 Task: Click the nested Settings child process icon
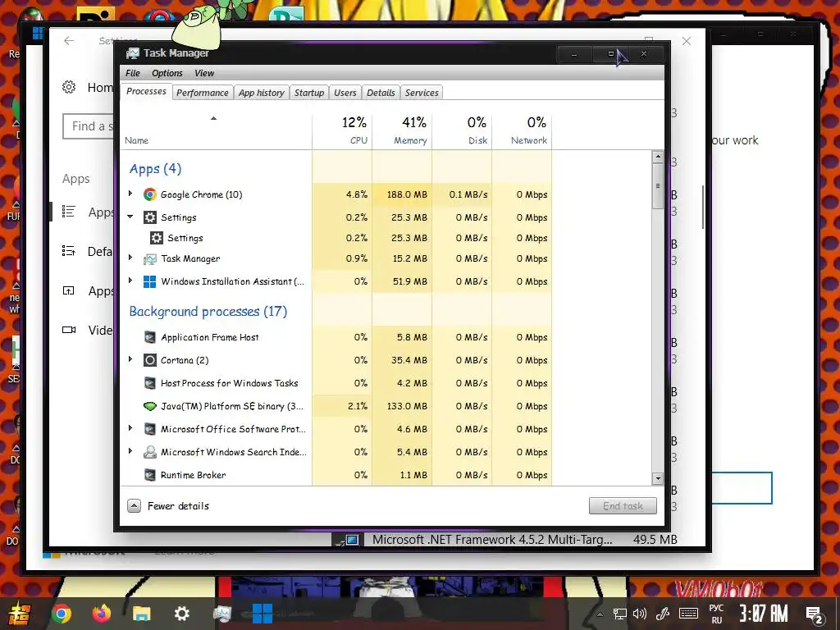tap(157, 238)
